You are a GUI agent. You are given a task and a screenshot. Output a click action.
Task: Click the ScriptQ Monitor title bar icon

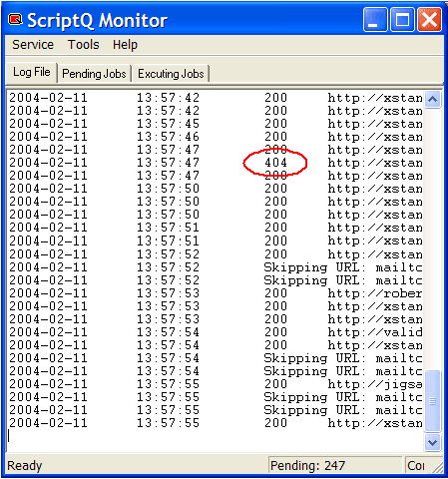click(15, 19)
